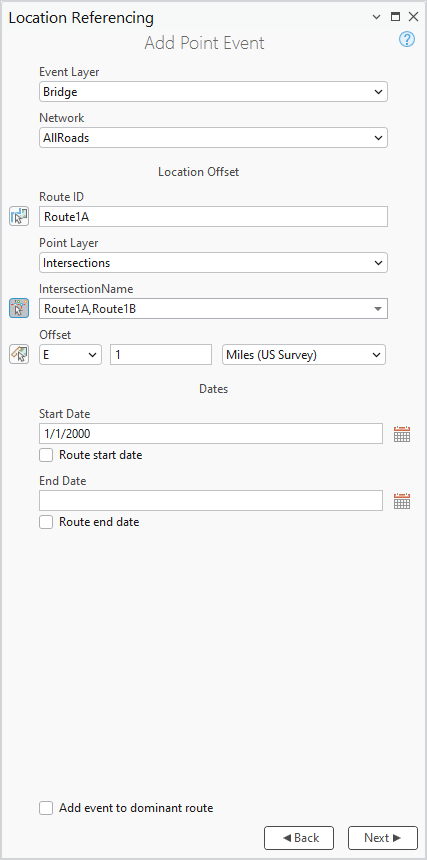Click into the Route ID text field
Viewport: 427px width, 860px height.
click(x=213, y=217)
